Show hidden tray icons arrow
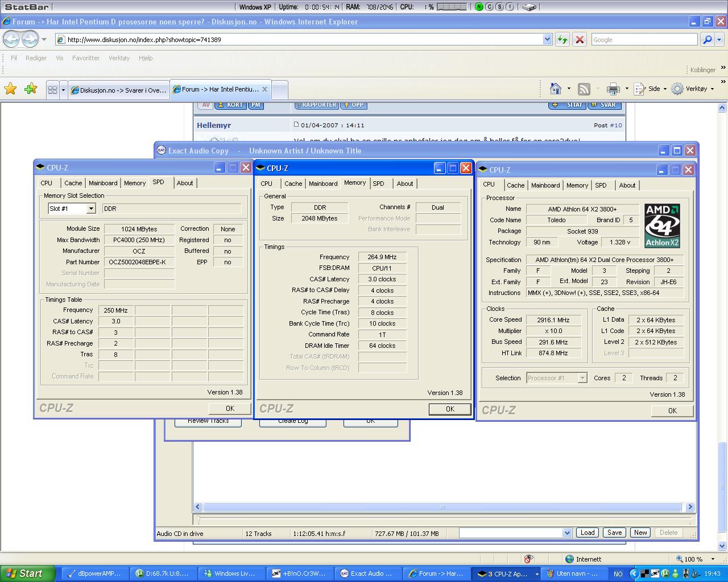728x582 pixels. 634,573
